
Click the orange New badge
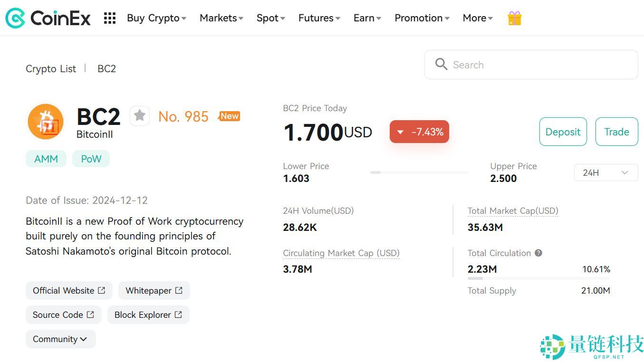(x=230, y=116)
